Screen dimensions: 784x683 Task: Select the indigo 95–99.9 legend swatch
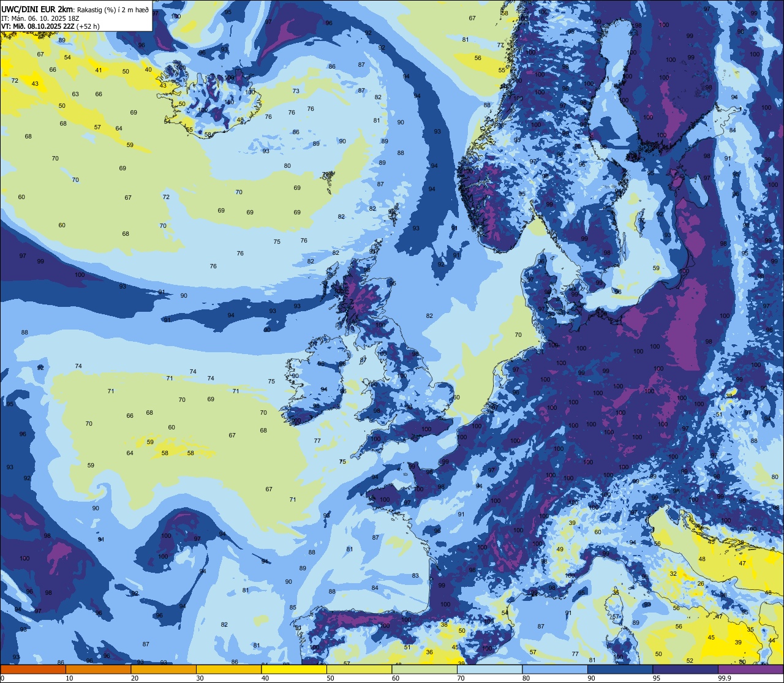click(685, 669)
